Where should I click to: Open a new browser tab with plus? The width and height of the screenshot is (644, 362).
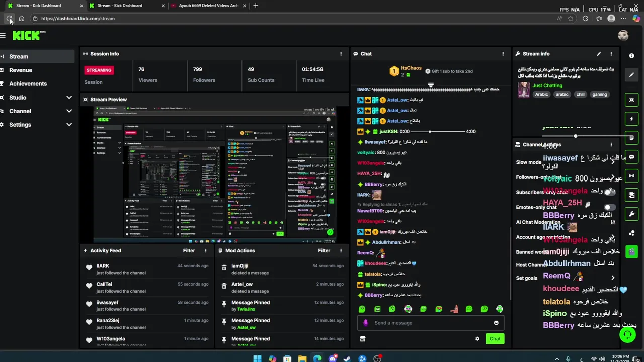256,6
